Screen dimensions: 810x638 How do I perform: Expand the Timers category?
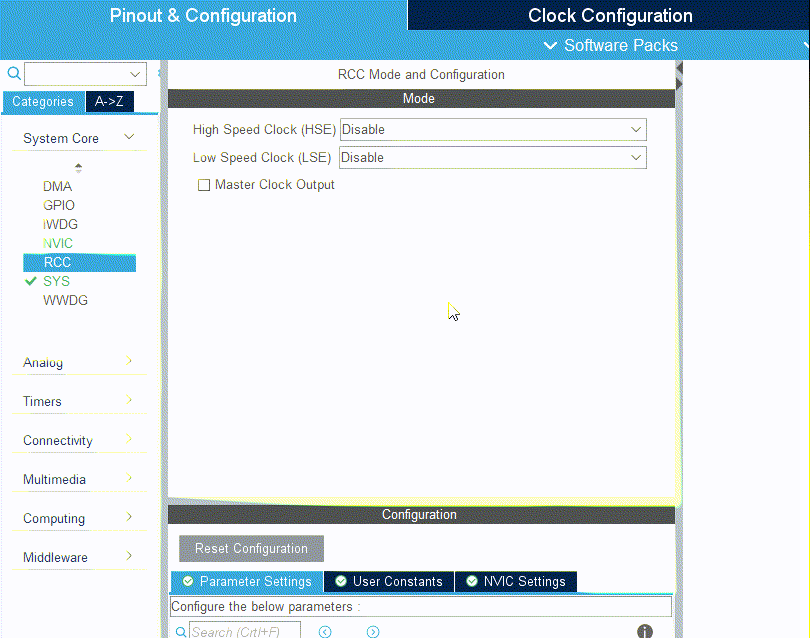(x=129, y=399)
